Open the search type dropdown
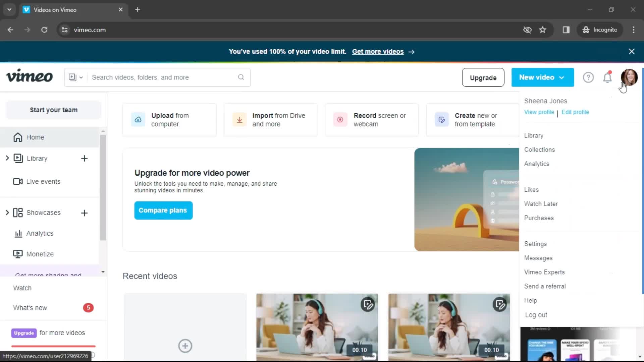The image size is (644, 362). [76, 77]
